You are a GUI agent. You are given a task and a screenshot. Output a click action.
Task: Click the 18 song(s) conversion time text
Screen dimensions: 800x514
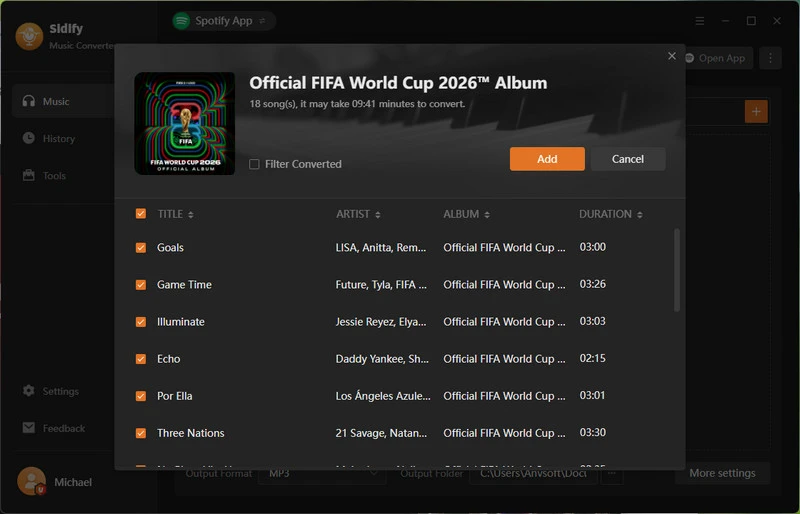[357, 104]
